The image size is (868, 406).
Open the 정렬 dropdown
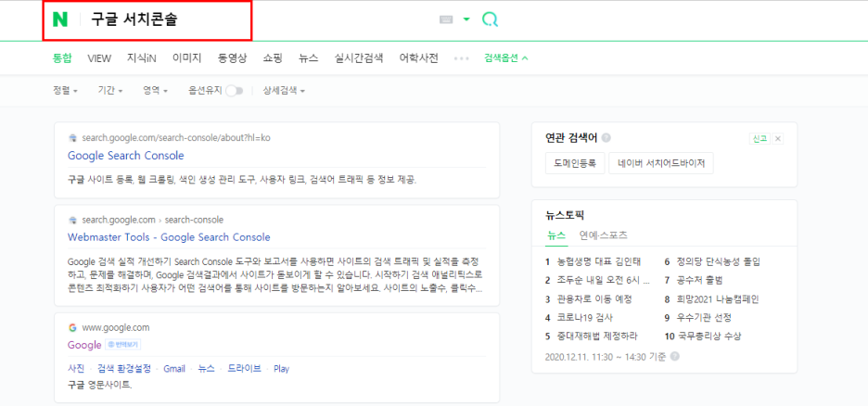65,91
